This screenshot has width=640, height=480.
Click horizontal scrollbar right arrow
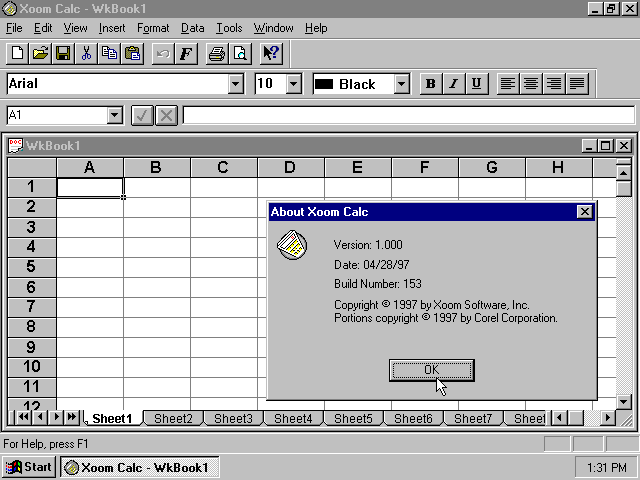tap(607, 418)
